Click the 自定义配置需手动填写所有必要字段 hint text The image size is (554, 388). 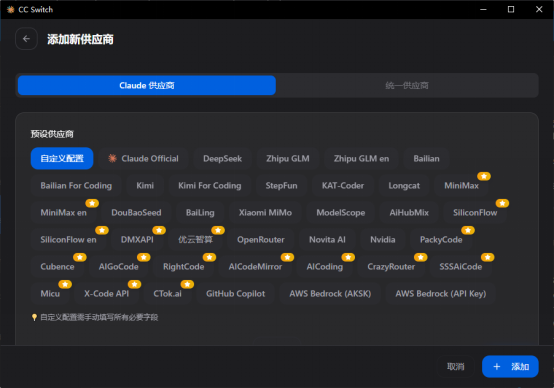99,317
